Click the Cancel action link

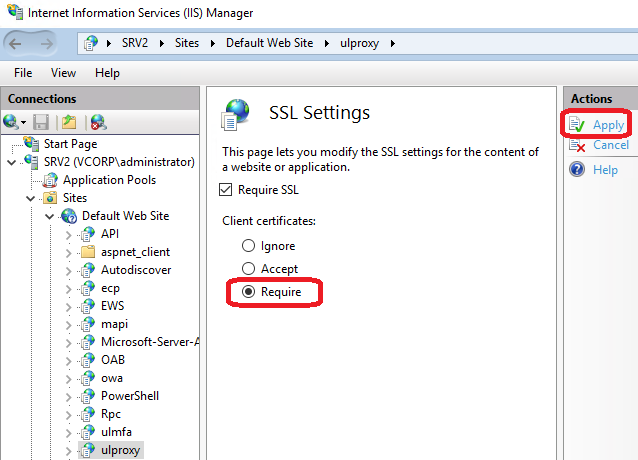(x=611, y=146)
